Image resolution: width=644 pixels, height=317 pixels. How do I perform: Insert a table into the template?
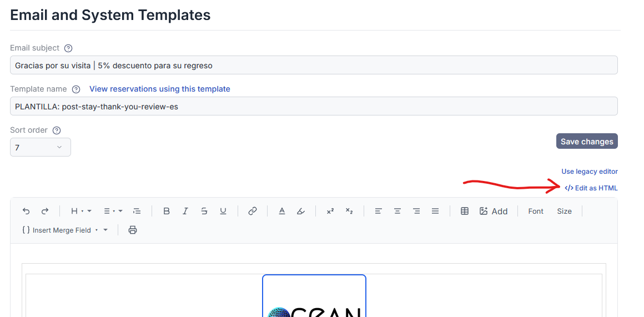click(465, 211)
